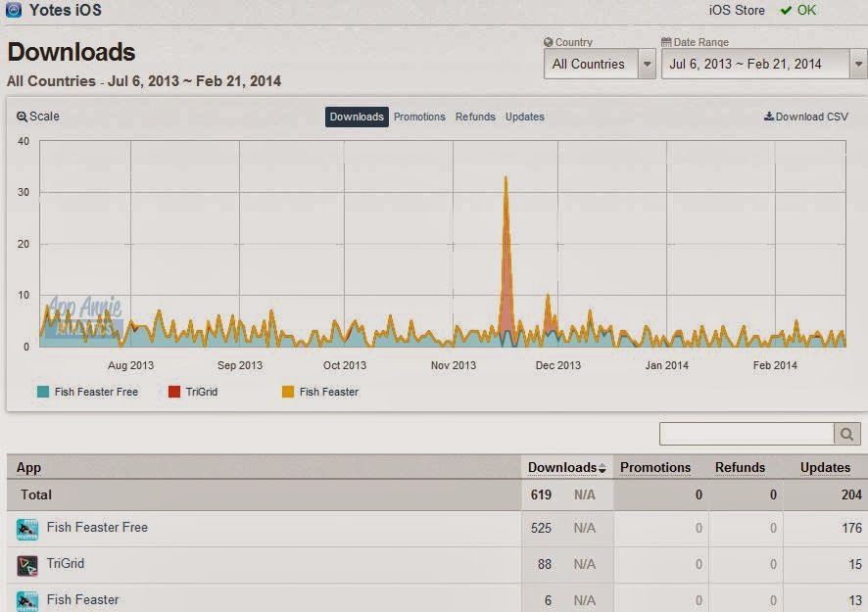This screenshot has height=612, width=868.
Task: Click TriGrid downloads value 88
Action: pyautogui.click(x=544, y=564)
